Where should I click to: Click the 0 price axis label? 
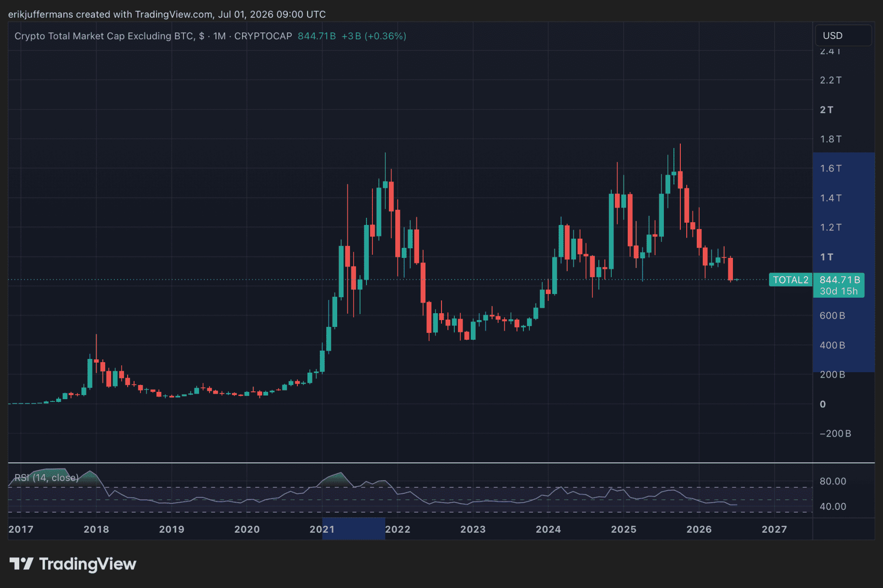[823, 404]
